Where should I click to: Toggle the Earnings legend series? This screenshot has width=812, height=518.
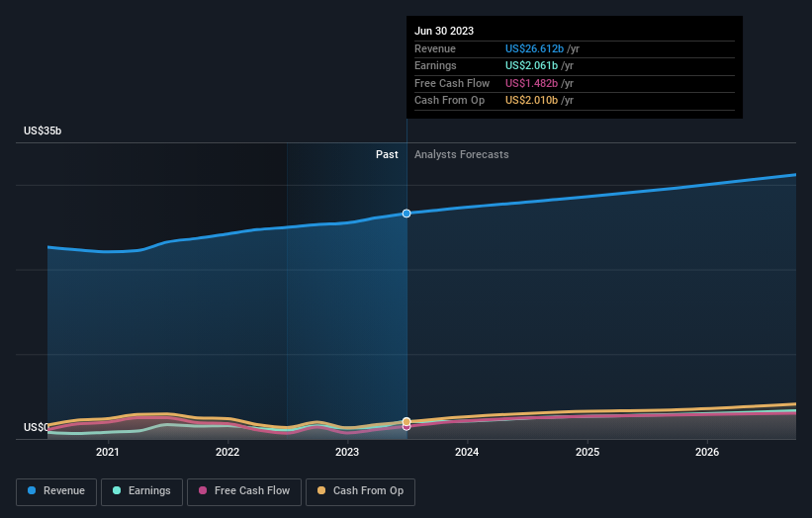pos(141,491)
